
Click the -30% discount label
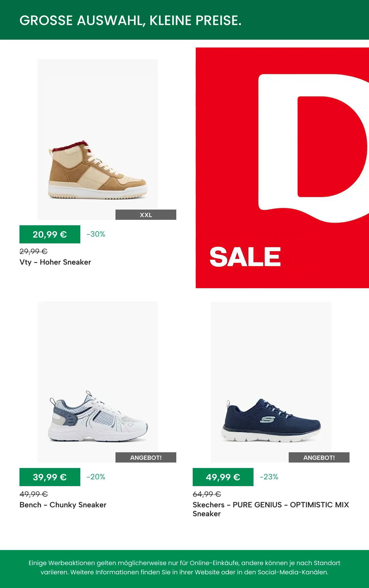coord(96,234)
